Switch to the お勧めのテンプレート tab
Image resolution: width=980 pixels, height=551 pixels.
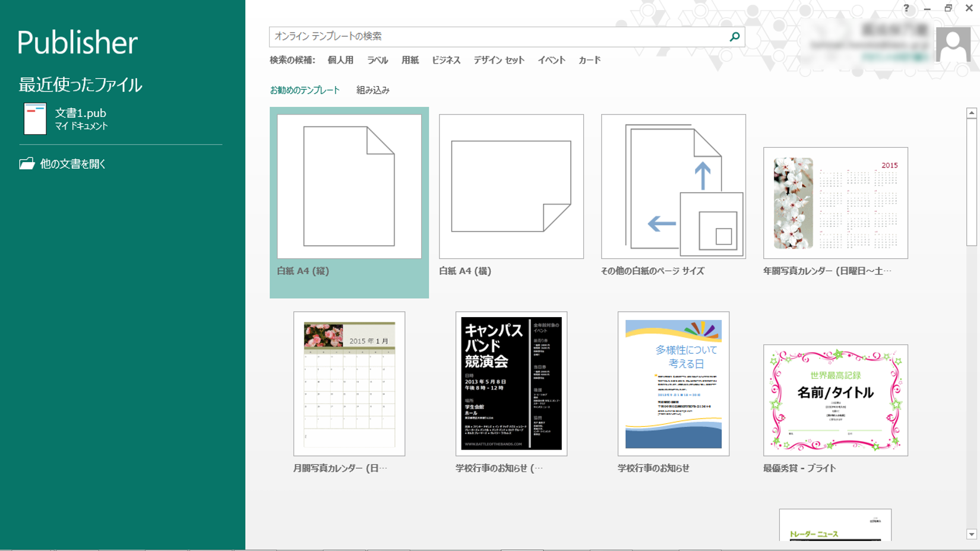pos(305,90)
